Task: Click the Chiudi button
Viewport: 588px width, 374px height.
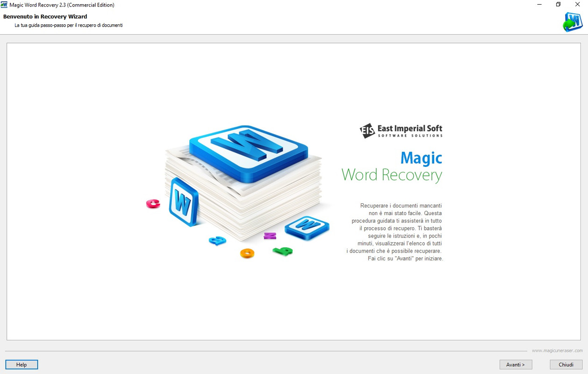Action: 566,365
